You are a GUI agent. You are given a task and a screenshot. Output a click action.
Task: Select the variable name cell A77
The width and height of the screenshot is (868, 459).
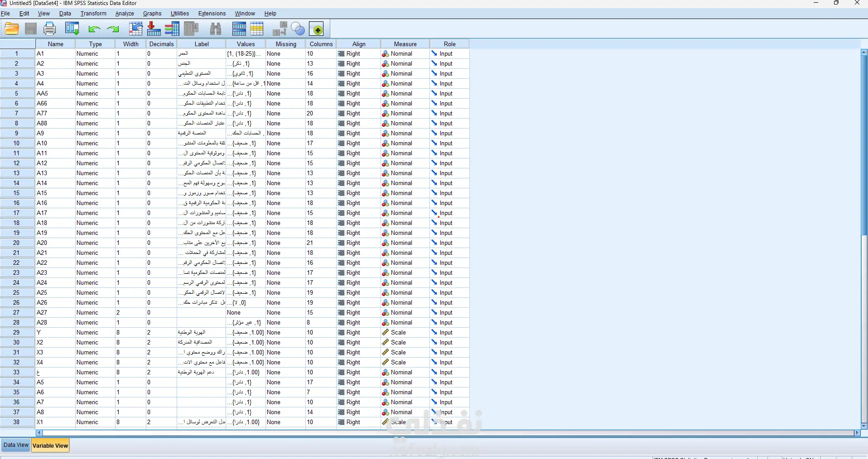click(x=56, y=114)
